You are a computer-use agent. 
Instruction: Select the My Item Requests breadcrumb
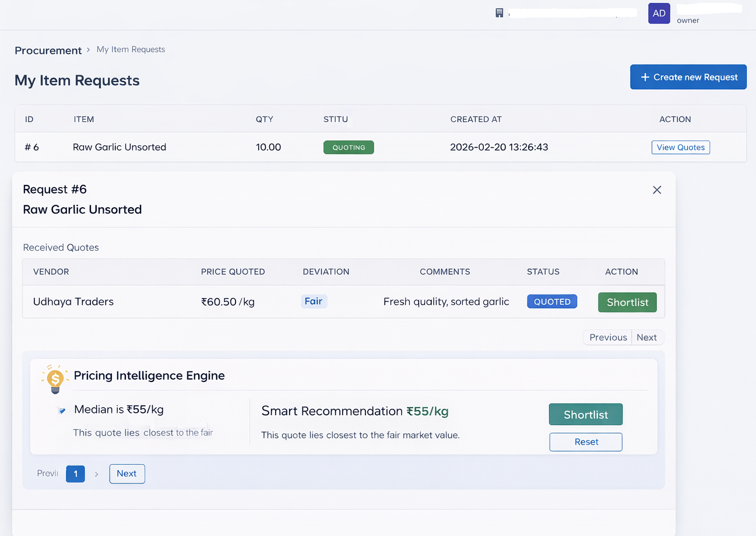coord(131,50)
